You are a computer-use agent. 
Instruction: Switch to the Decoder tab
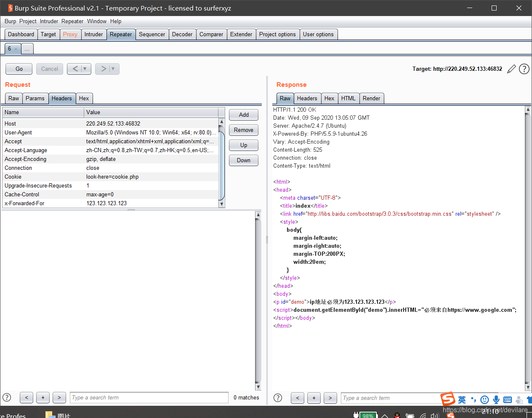click(x=182, y=35)
